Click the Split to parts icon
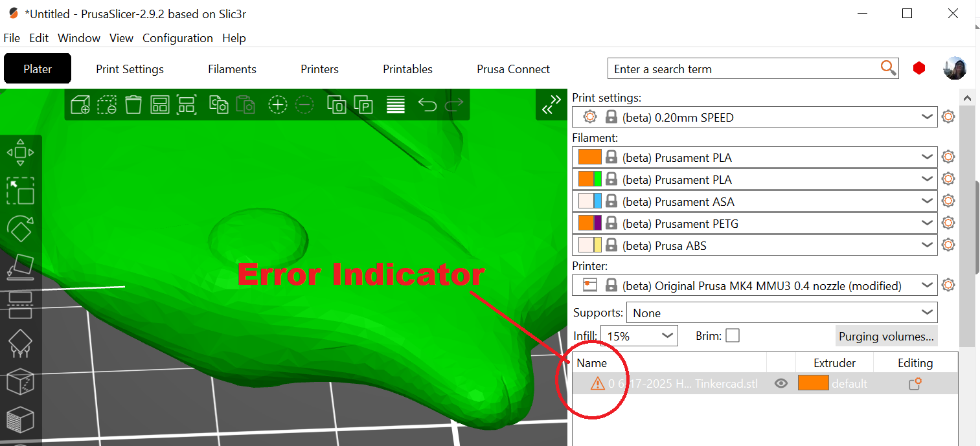980x446 pixels. coord(364,105)
